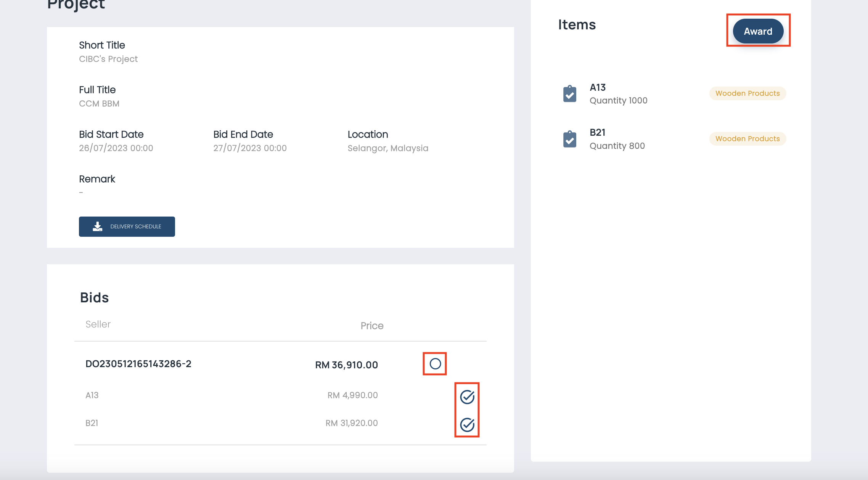Viewport: 868px width, 480px height.
Task: Click the clipboard icon beside A13 item
Action: tap(570, 94)
